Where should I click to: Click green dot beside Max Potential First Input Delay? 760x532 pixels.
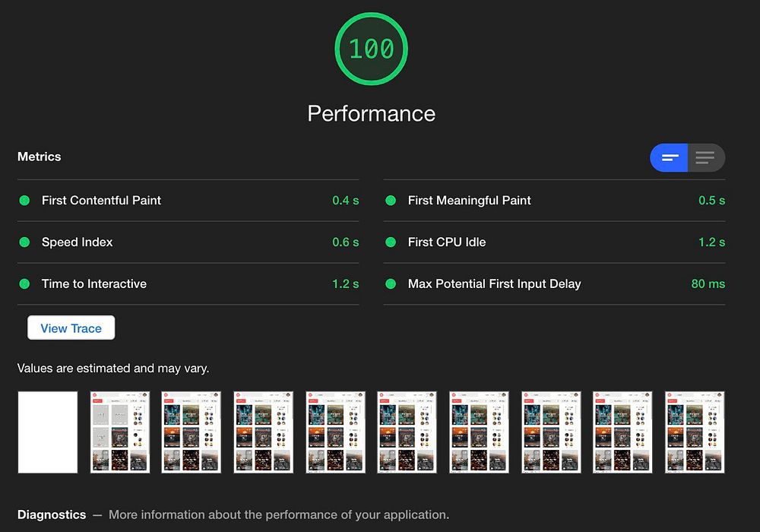coord(391,284)
